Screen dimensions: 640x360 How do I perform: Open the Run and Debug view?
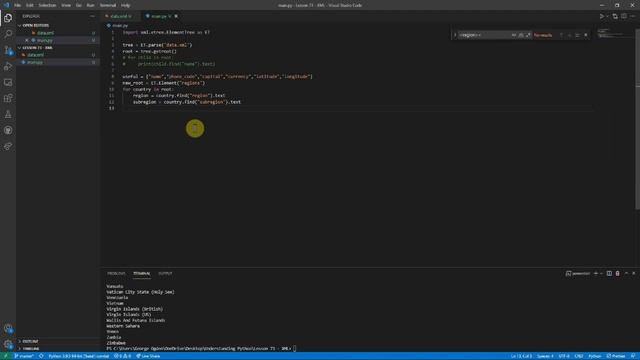click(8, 66)
